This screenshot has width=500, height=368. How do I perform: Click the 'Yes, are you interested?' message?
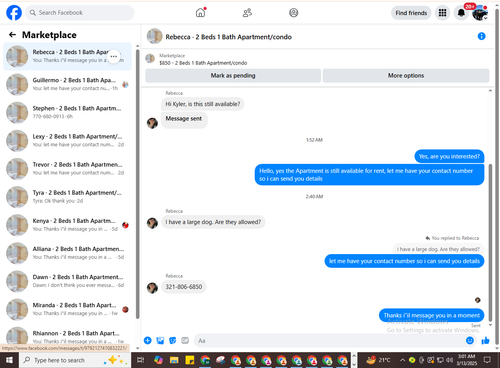[449, 156]
